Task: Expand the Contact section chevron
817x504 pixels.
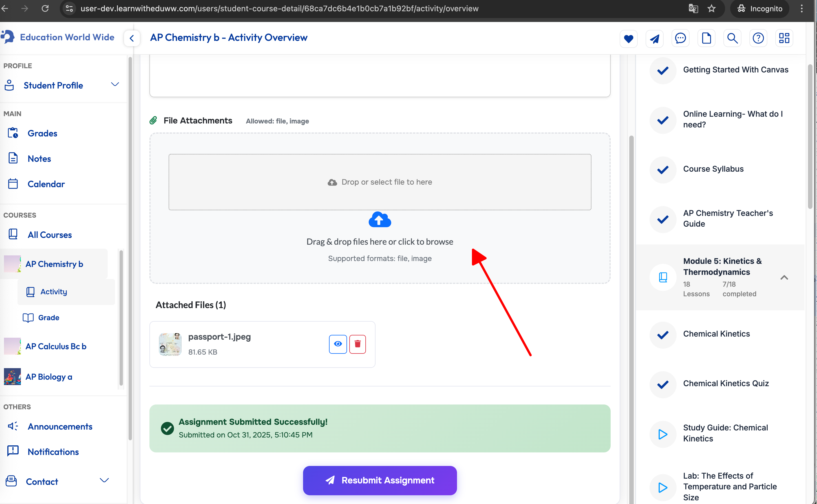Action: coord(104,480)
